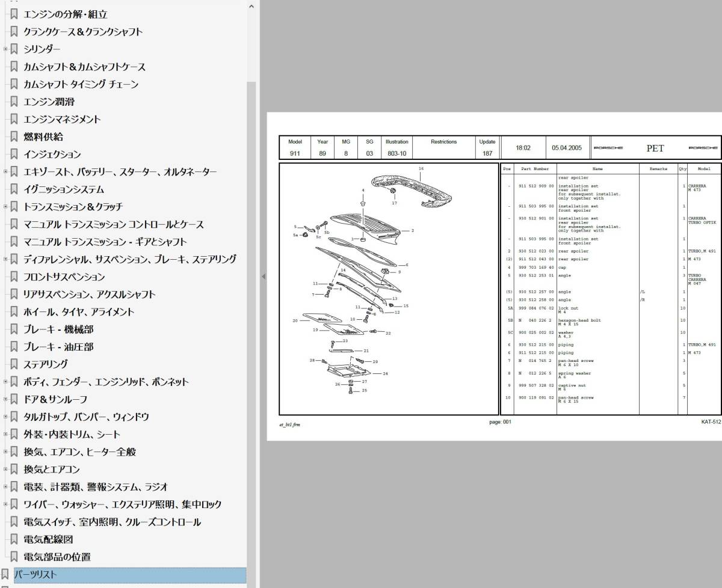The width and height of the screenshot is (722, 588).
Task: Click bookmark icon beside 電気部品の位置
Action: pyautogui.click(x=14, y=557)
